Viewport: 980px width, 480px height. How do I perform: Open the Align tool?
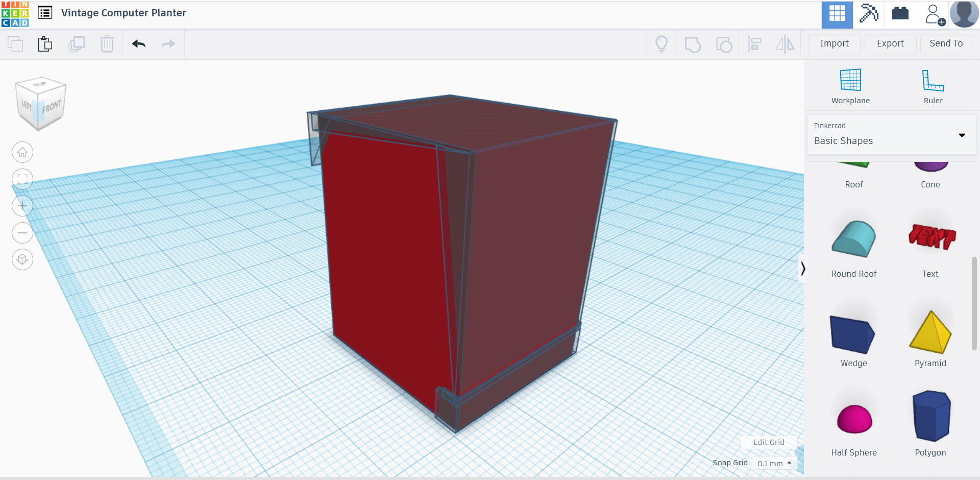pos(754,44)
